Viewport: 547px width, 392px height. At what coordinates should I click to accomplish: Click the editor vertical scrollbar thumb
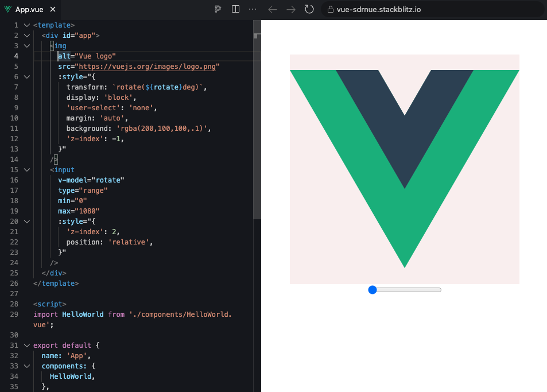[x=257, y=119]
